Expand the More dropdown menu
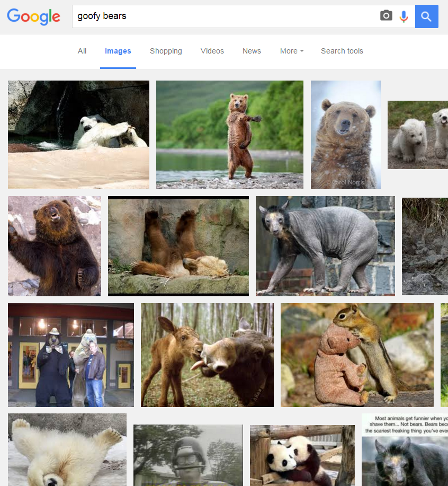 pos(292,51)
